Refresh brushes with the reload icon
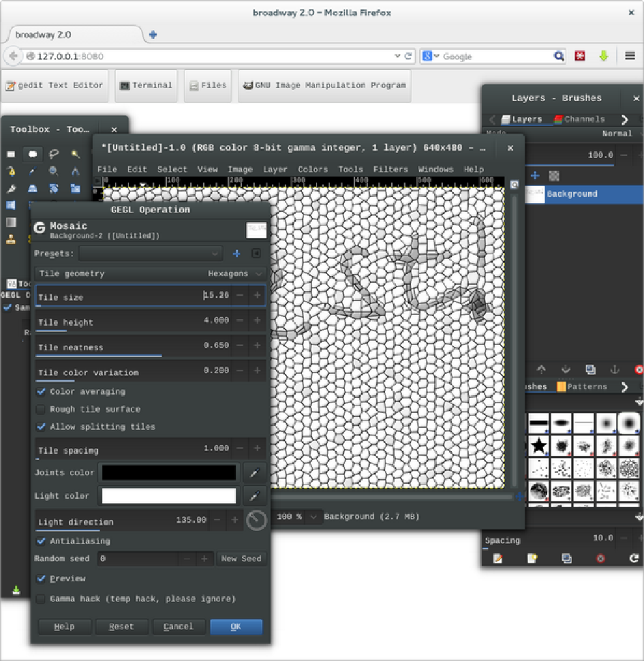Screen dimensions: 644x661 (634, 558)
